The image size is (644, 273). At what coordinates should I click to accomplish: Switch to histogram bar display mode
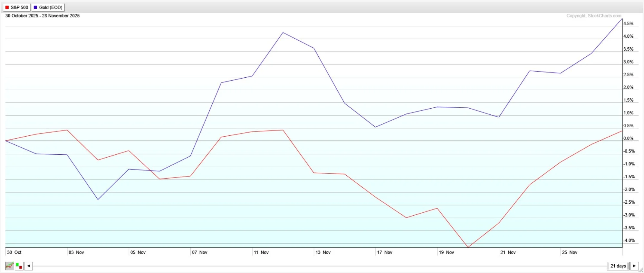pyautogui.click(x=19, y=266)
